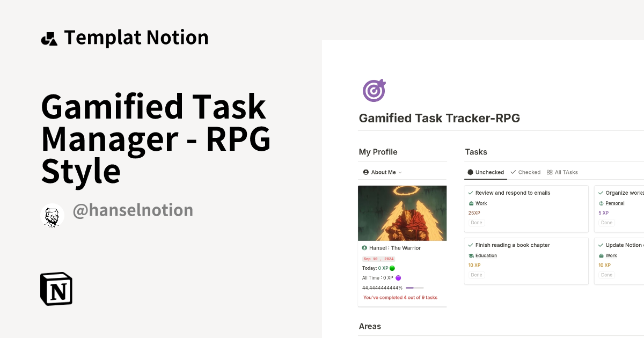Click the grid icon on All TAsks tab
Screen dimensions: 644x338
[x=549, y=172]
